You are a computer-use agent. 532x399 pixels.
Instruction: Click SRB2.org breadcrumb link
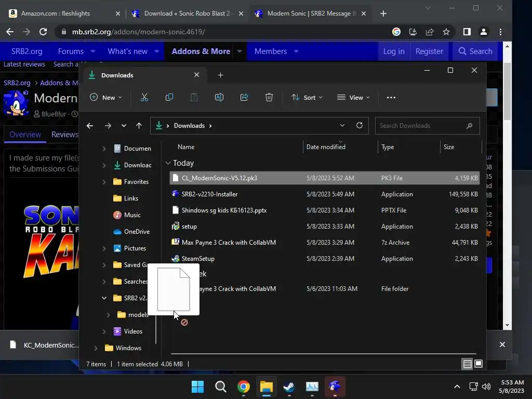tap(17, 83)
